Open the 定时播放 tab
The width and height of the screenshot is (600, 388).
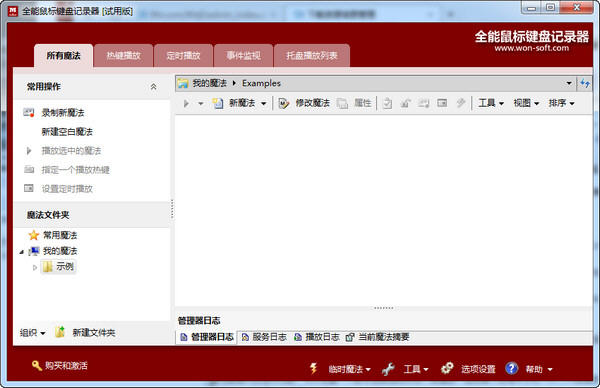click(183, 56)
